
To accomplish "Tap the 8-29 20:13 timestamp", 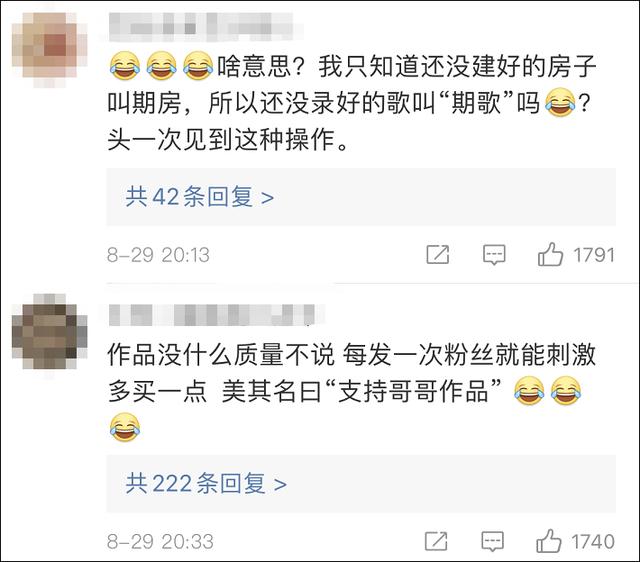I will (x=158, y=255).
